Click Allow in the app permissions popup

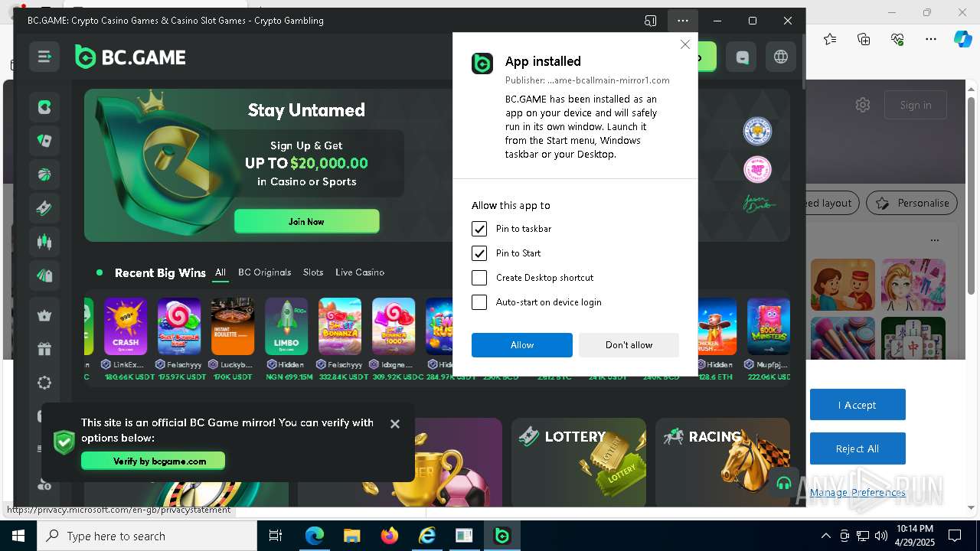[x=522, y=345]
